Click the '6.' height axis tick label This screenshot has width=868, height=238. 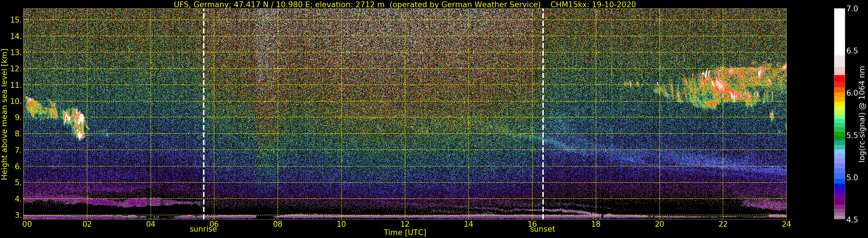click(18, 166)
